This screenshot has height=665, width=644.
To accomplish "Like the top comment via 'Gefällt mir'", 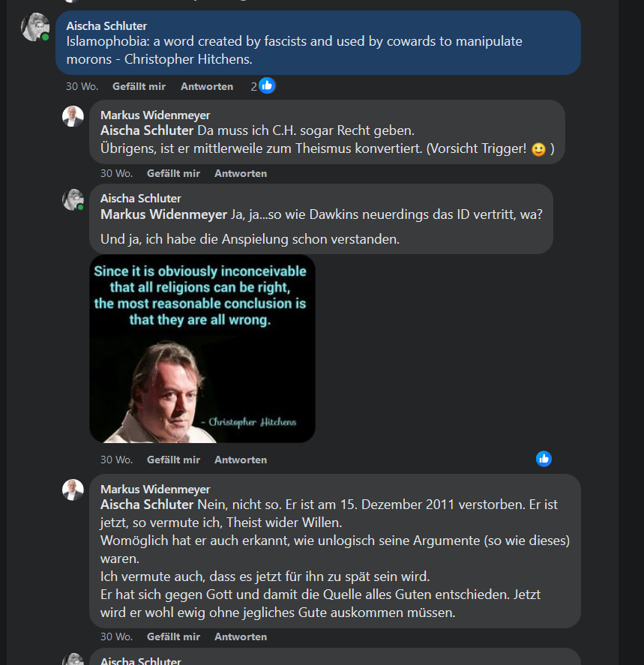I will pos(139,86).
